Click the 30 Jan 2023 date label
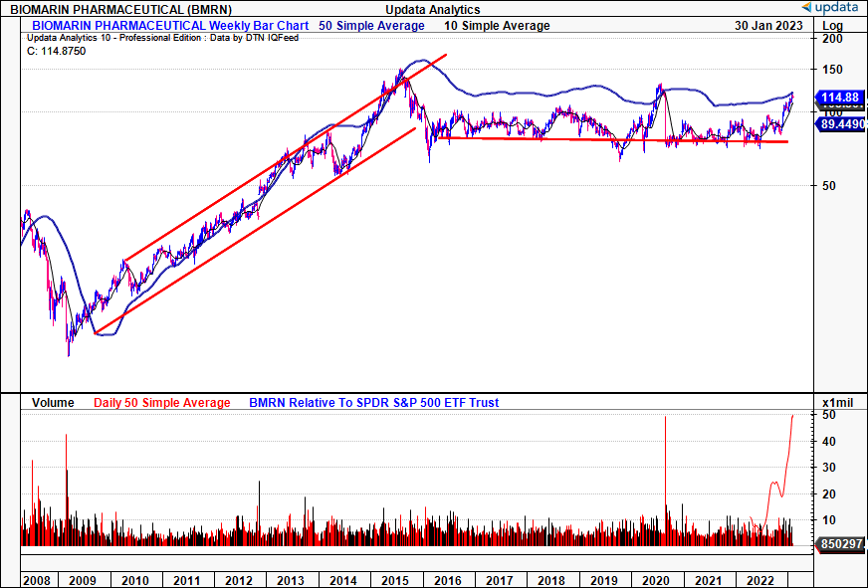The image size is (868, 588). point(768,26)
